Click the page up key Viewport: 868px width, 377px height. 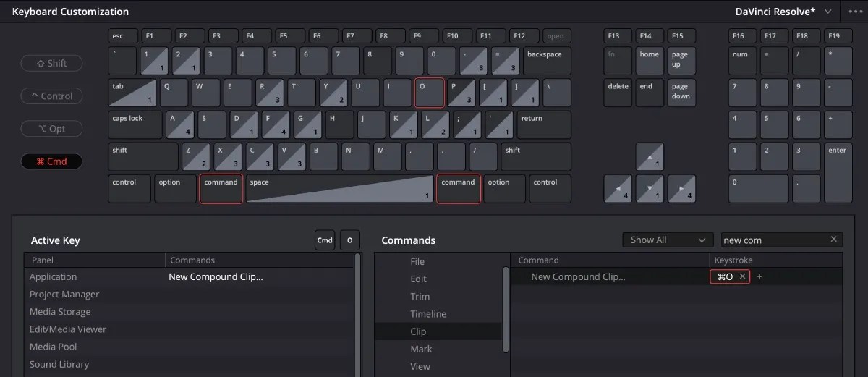tap(681, 61)
